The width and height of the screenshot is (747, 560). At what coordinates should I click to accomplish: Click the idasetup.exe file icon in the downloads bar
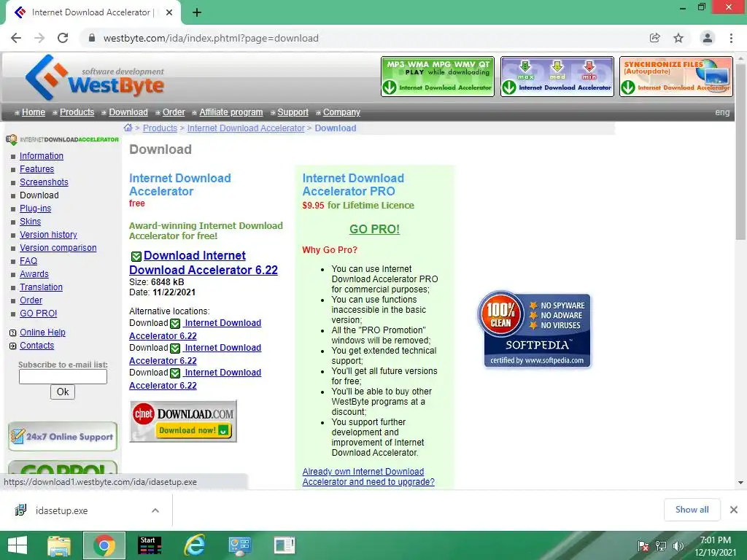pyautogui.click(x=20, y=510)
